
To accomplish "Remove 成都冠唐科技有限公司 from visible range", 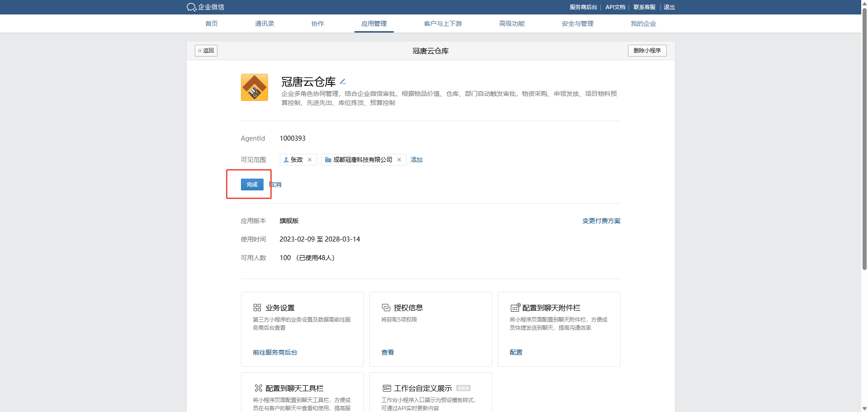I will [x=399, y=160].
